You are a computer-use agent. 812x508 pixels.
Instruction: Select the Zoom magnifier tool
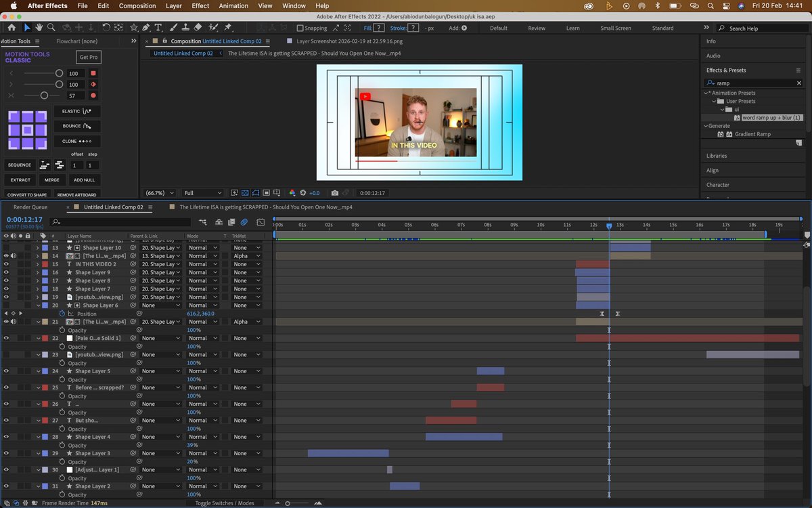[51, 28]
